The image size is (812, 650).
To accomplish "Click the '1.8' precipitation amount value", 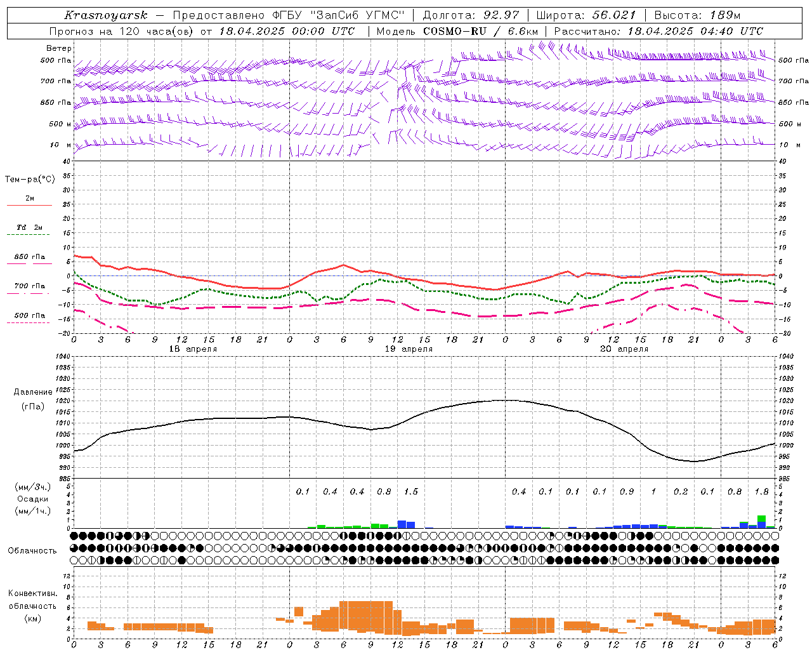I will pos(761,492).
